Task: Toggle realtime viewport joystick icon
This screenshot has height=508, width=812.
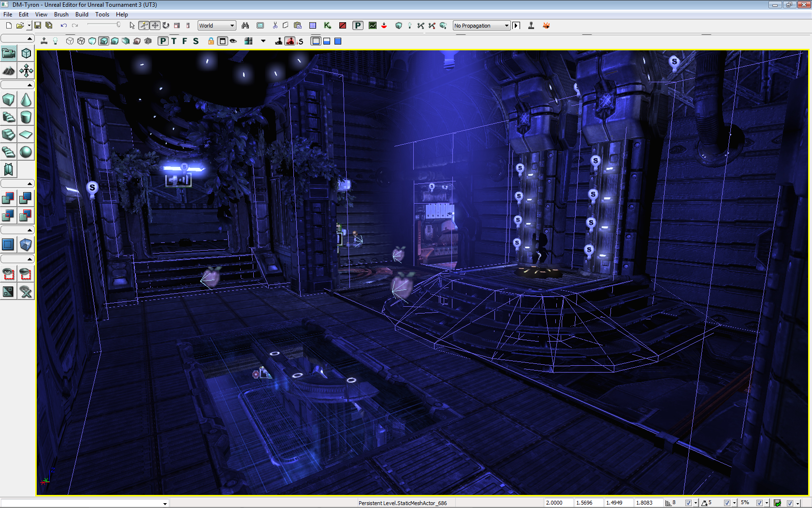Action: point(44,41)
